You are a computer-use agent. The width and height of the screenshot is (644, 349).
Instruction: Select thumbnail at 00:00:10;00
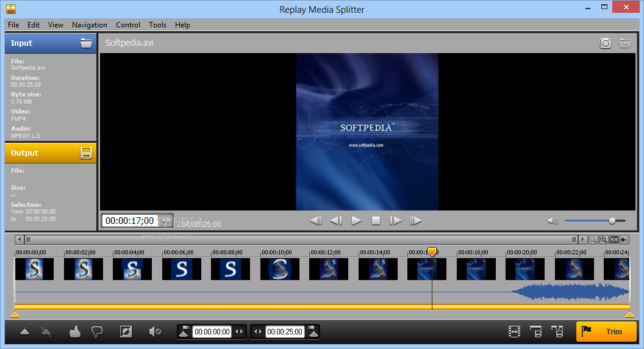click(x=280, y=269)
